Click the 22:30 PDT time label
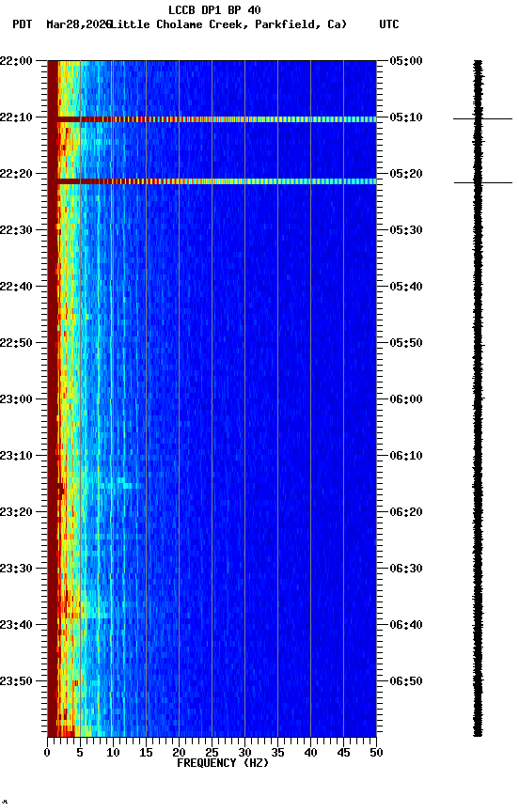The width and height of the screenshot is (519, 812). pos(16,230)
